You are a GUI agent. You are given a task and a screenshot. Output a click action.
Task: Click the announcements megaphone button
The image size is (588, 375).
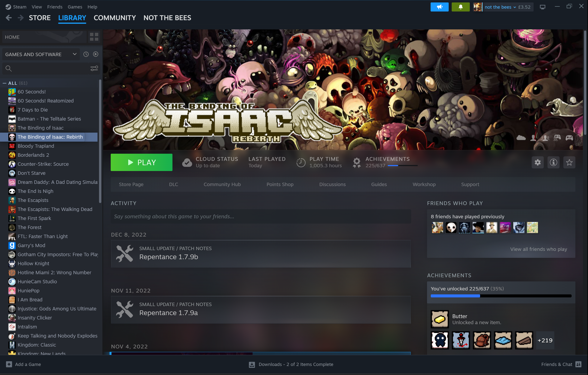439,7
